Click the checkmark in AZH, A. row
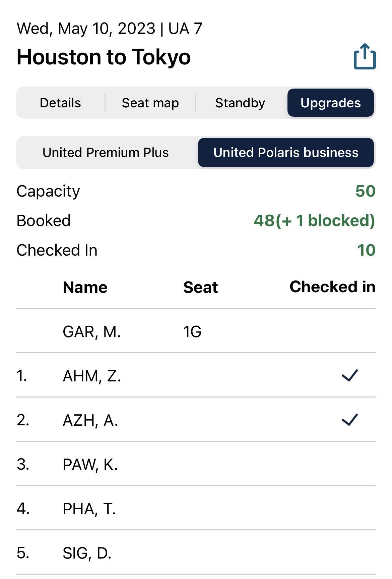This screenshot has height=579, width=392. tap(349, 420)
